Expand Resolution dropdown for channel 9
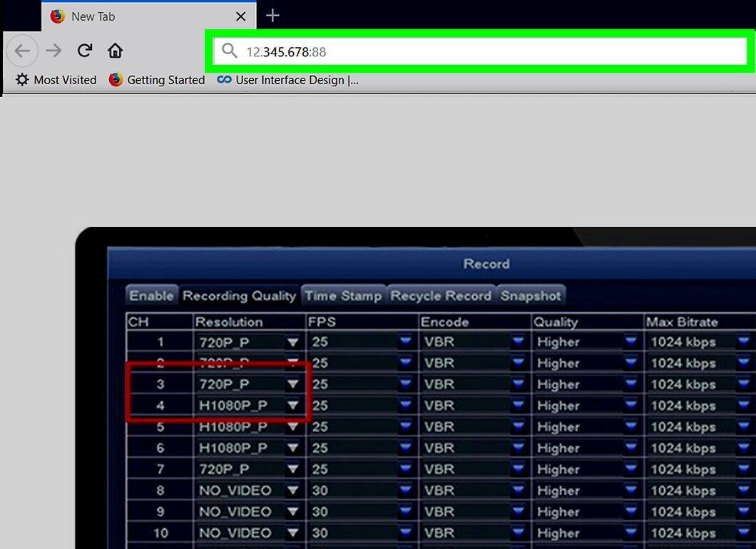 coord(292,511)
